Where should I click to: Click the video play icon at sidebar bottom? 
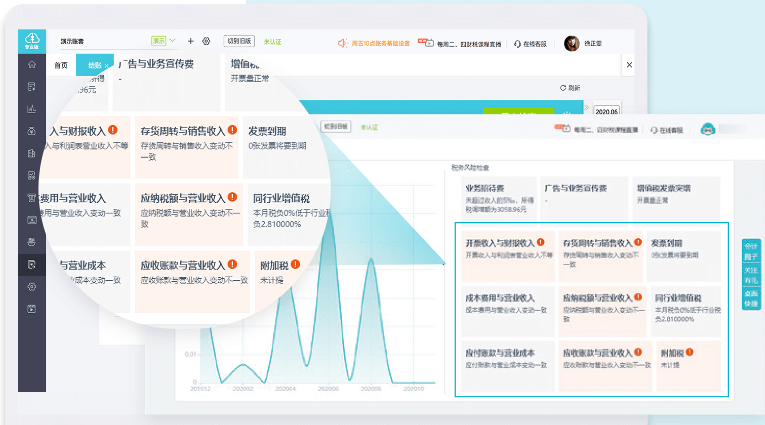tap(32, 308)
